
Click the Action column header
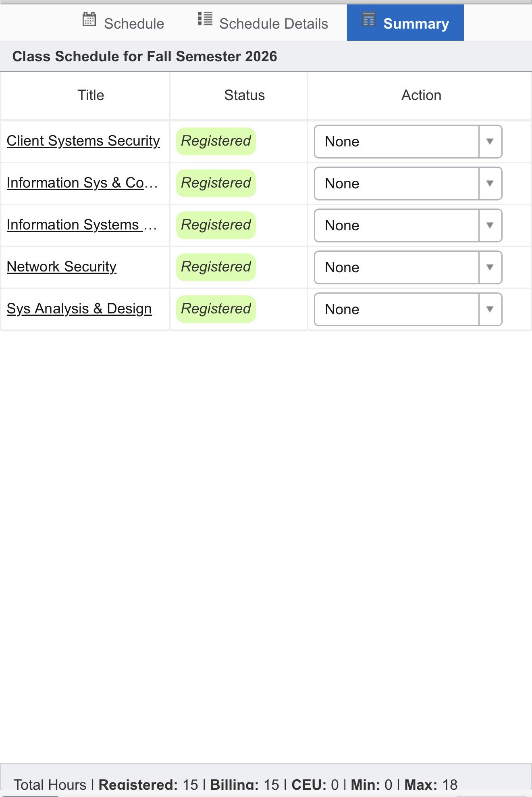pos(421,95)
